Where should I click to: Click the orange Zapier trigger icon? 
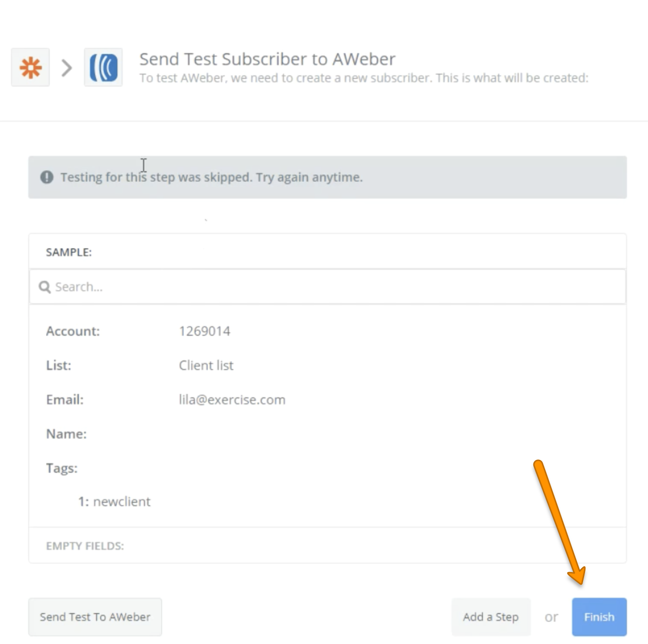pos(30,67)
